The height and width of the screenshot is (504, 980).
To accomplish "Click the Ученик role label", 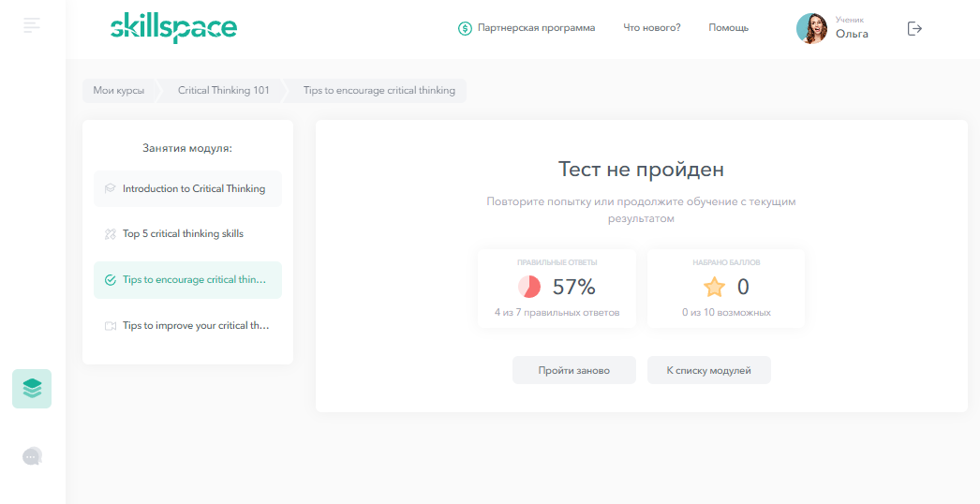I will coord(850,20).
